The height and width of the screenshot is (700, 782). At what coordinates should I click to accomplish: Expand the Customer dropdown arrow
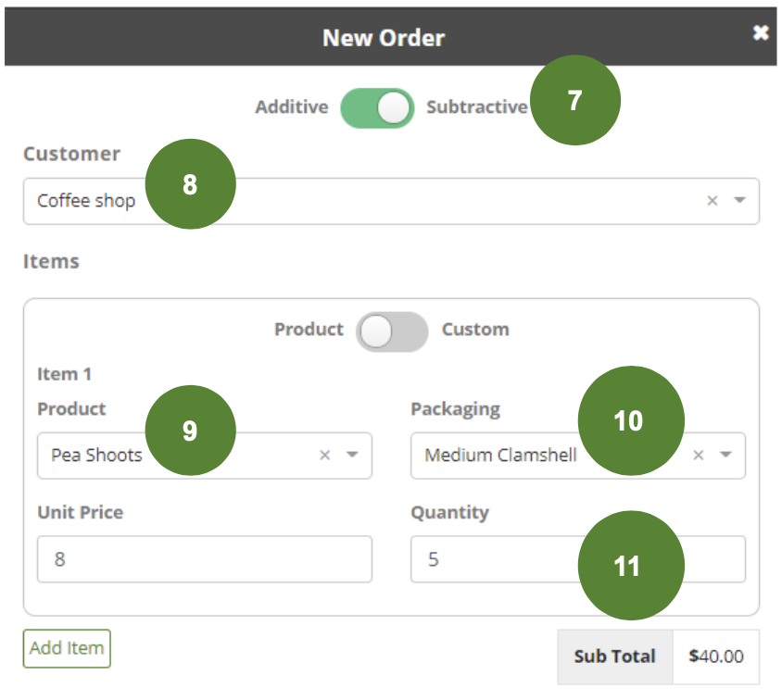pos(739,200)
